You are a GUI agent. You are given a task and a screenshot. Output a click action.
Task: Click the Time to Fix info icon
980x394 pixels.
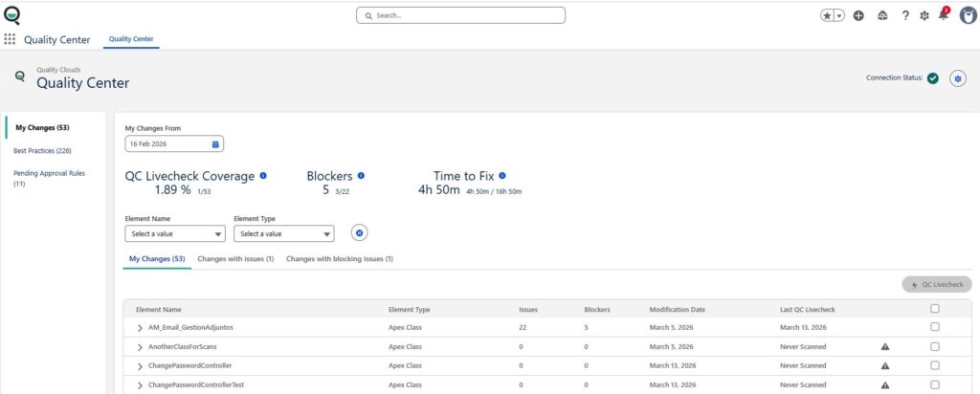(502, 176)
